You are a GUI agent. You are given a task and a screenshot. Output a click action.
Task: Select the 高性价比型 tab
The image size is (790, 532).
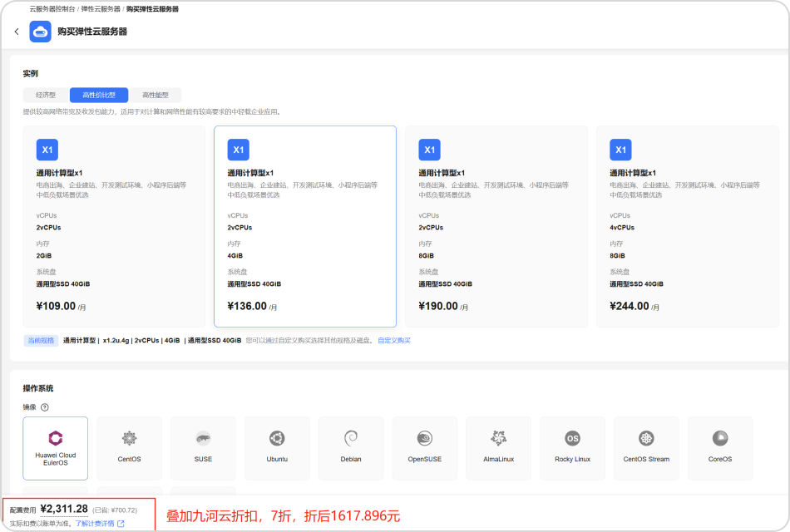pyautogui.click(x=99, y=95)
